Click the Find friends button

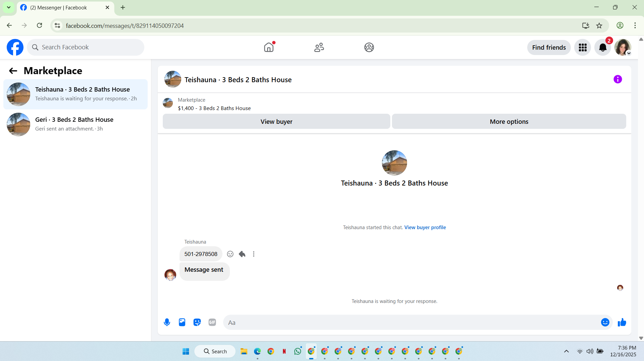(x=549, y=47)
